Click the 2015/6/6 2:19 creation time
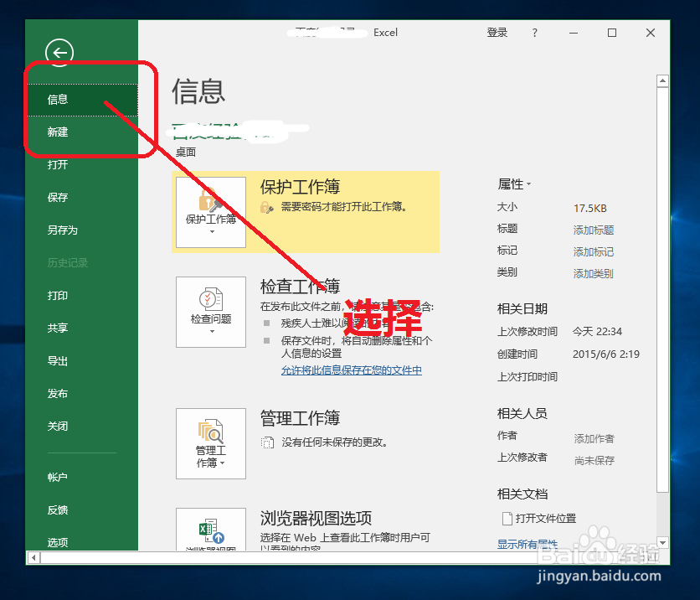 tap(606, 354)
